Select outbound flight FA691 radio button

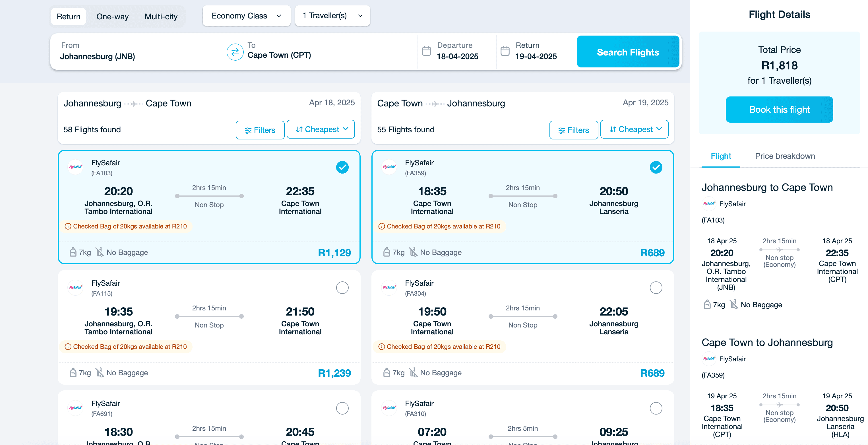pyautogui.click(x=342, y=408)
